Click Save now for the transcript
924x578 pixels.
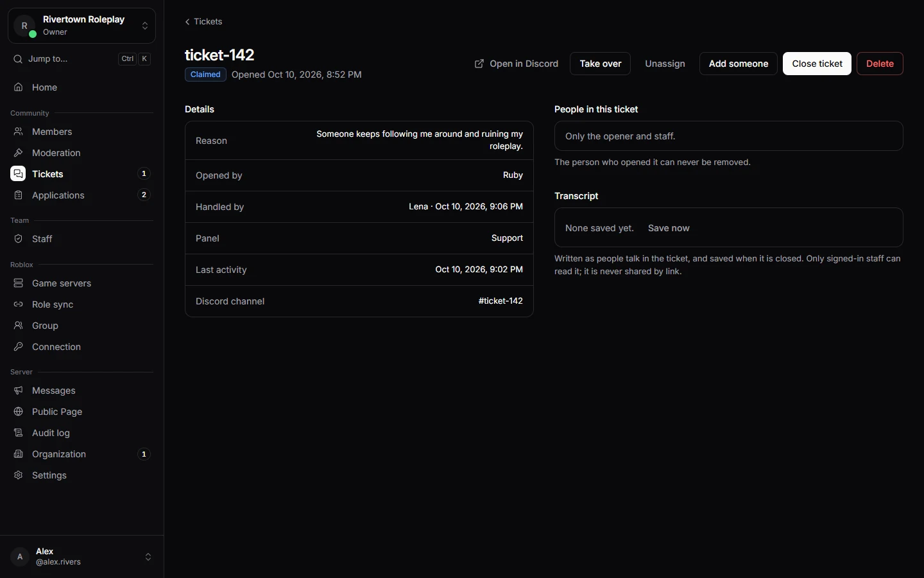pyautogui.click(x=669, y=228)
